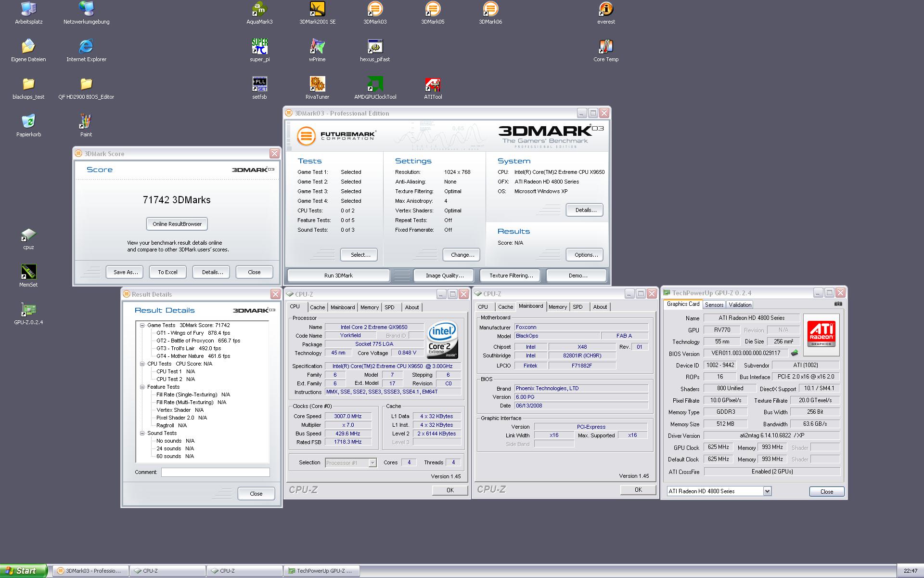Click the taskbar clock showing 22:47

pos(910,571)
